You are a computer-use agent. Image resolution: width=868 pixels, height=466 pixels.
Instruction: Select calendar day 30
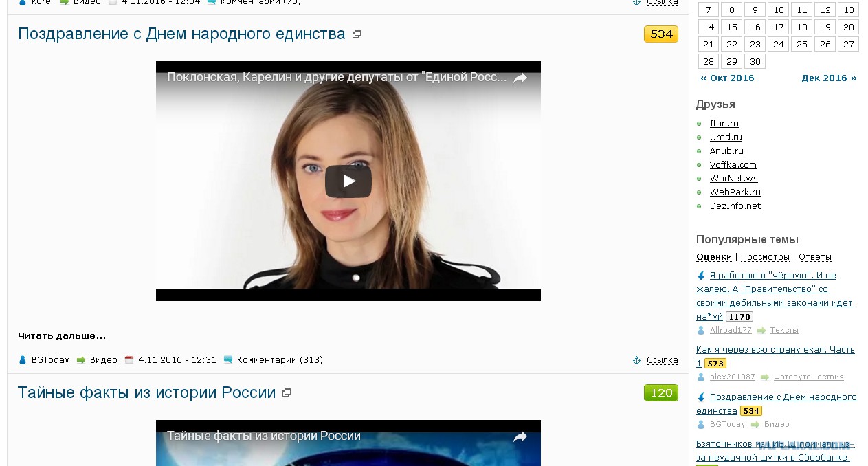pos(755,61)
